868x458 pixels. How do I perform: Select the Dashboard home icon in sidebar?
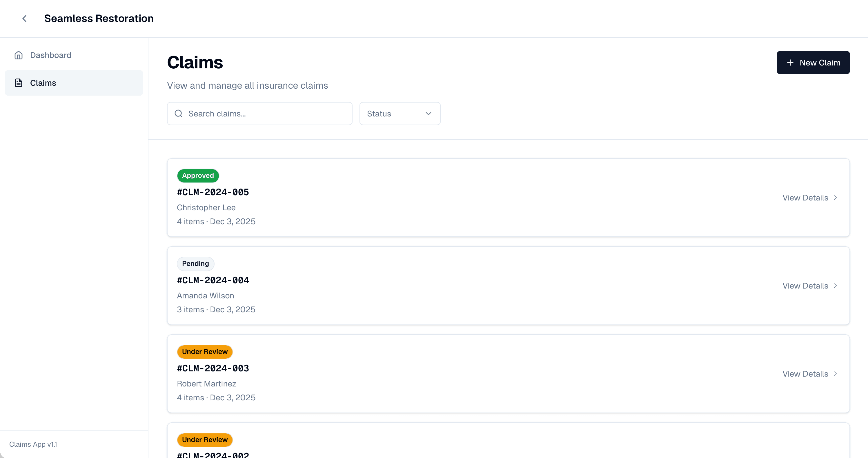[x=19, y=55]
